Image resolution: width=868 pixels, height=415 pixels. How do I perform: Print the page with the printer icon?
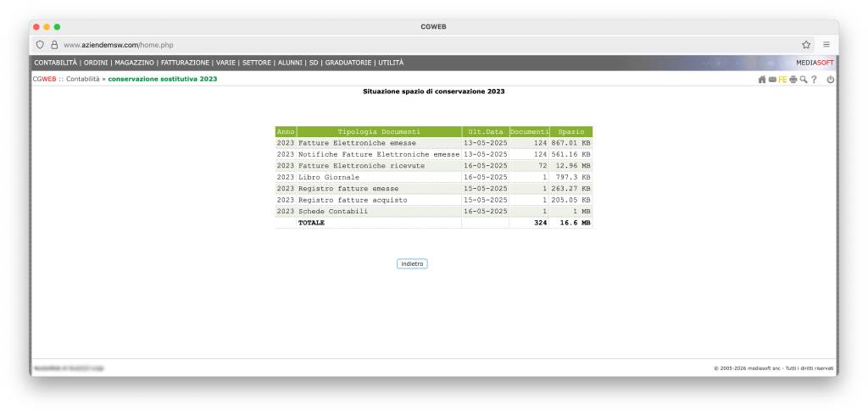(x=794, y=80)
